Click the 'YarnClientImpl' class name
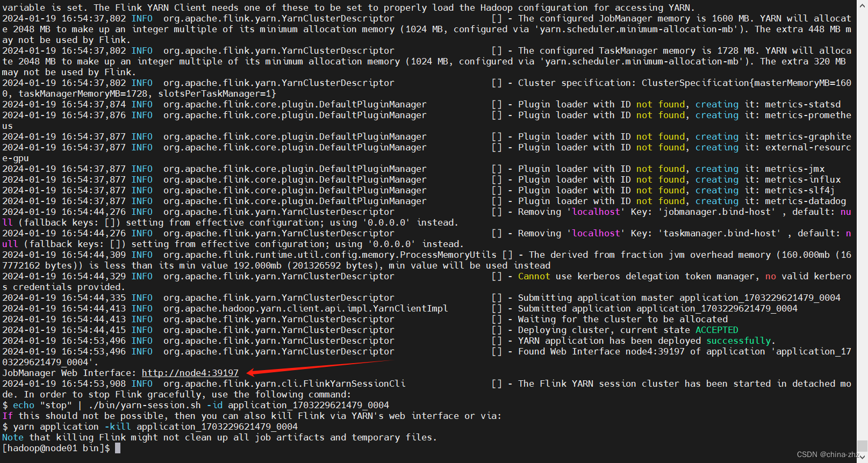This screenshot has width=868, height=463. tap(411, 308)
